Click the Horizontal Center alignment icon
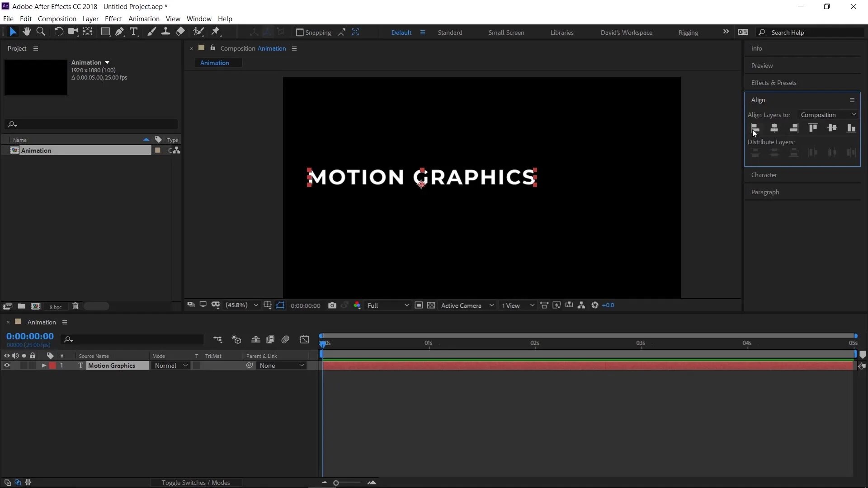The height and width of the screenshot is (488, 868). click(774, 127)
